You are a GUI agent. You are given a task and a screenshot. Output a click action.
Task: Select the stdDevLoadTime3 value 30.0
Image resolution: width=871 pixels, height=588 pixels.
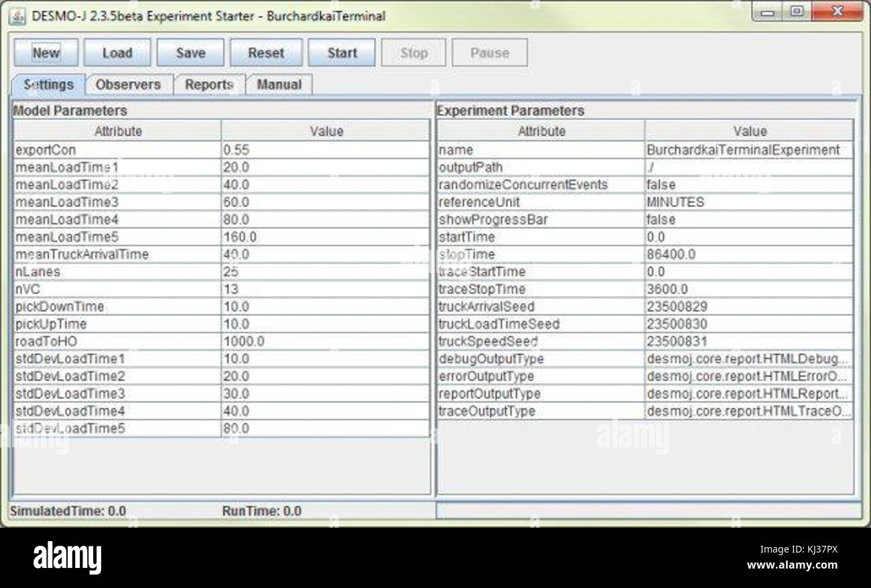[326, 394]
